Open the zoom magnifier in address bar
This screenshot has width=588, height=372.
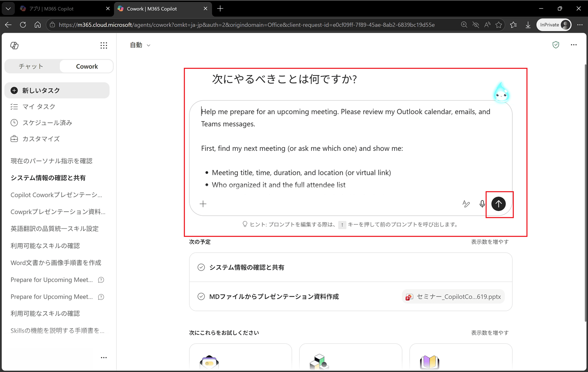[464, 25]
